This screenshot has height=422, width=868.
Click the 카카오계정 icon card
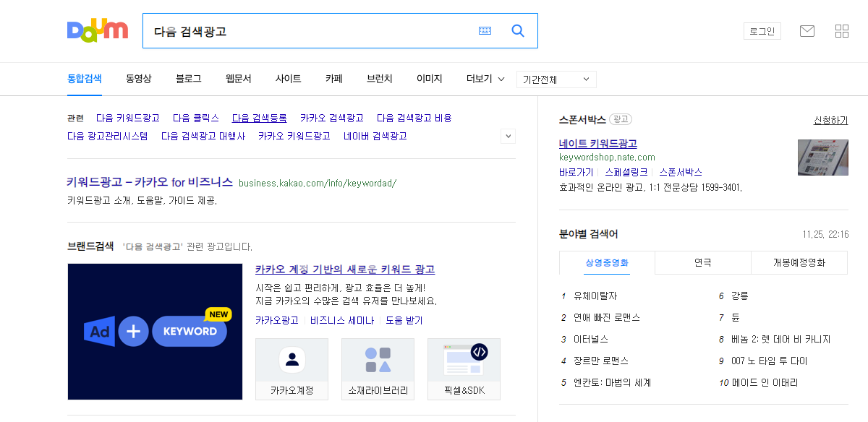coord(292,369)
